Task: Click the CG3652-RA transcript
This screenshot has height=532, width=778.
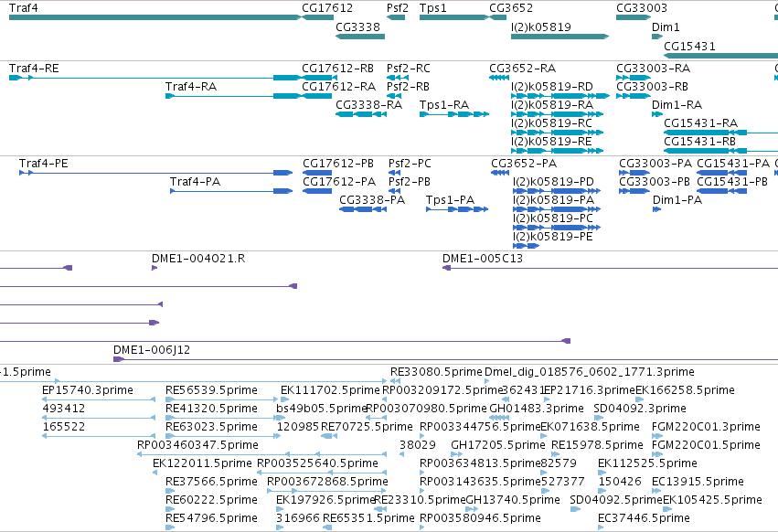Action: click(498, 78)
